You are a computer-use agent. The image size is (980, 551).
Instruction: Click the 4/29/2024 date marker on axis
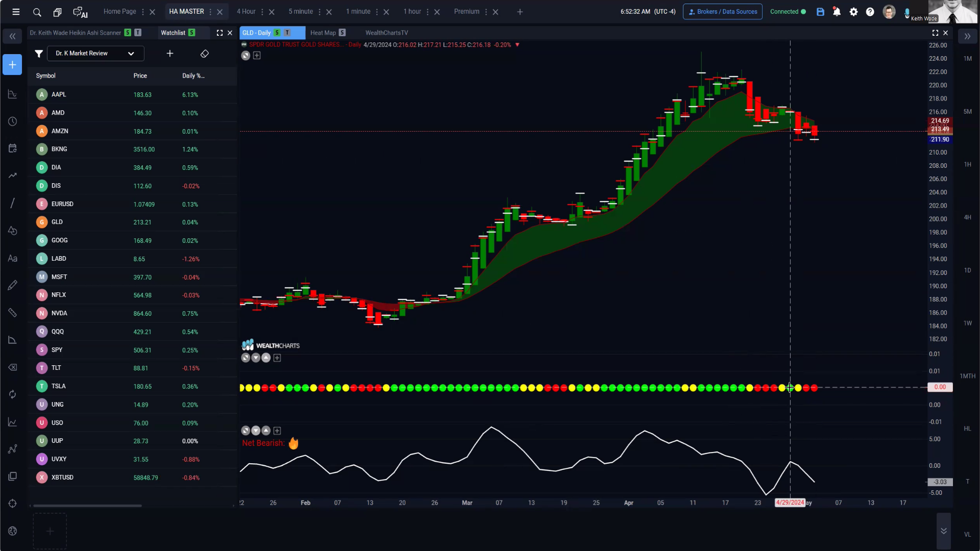[790, 503]
